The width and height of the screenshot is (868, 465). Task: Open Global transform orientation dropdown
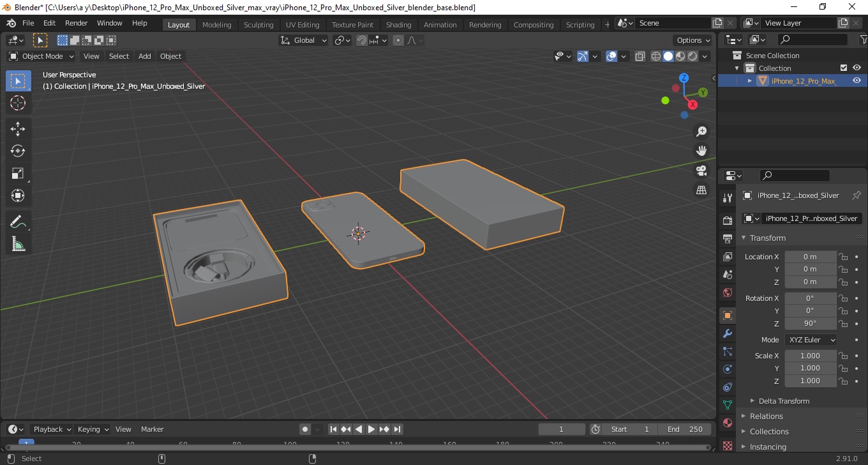[304, 40]
